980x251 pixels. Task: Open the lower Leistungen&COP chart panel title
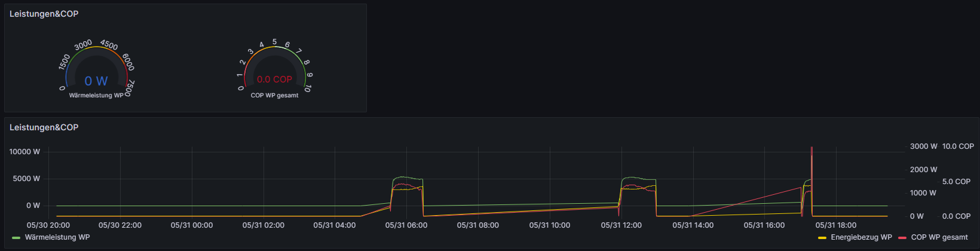44,127
